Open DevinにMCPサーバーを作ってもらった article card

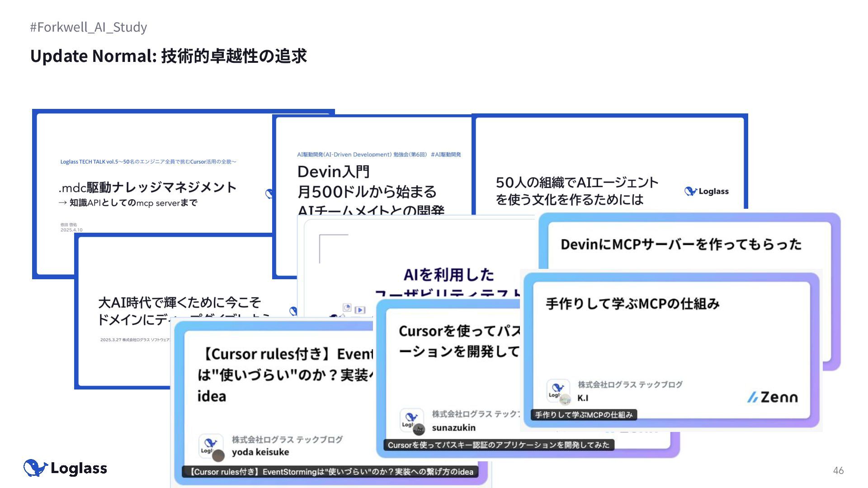681,244
